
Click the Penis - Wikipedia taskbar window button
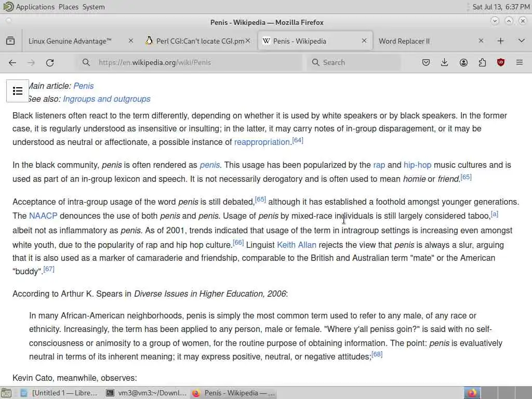coord(233,393)
